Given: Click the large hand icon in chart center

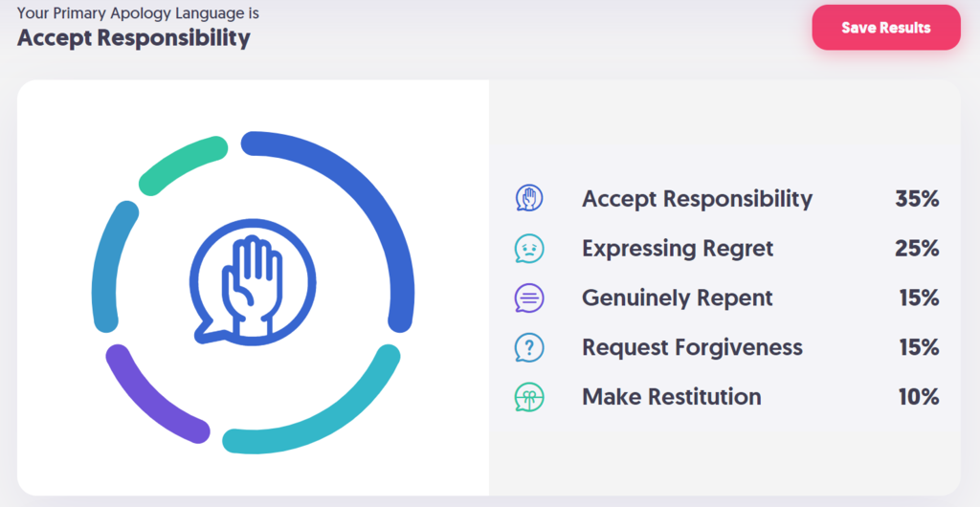Looking at the screenshot, I should [x=253, y=282].
